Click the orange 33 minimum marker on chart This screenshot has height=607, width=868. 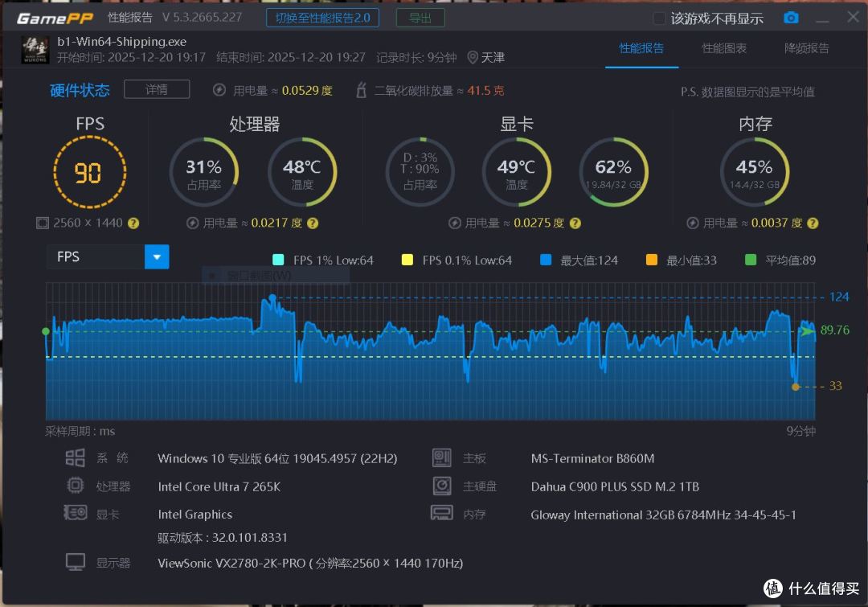point(796,387)
